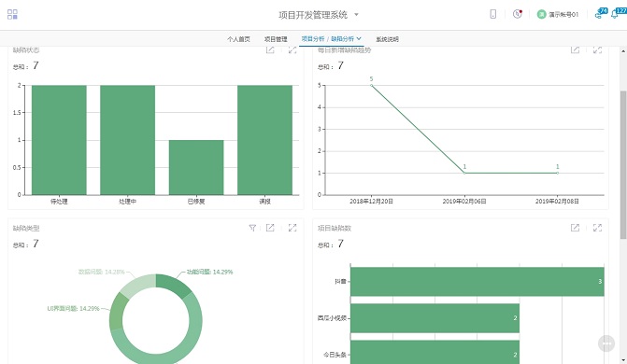Click the 项目开发管理系统 title
627x364 pixels.
tap(313, 15)
